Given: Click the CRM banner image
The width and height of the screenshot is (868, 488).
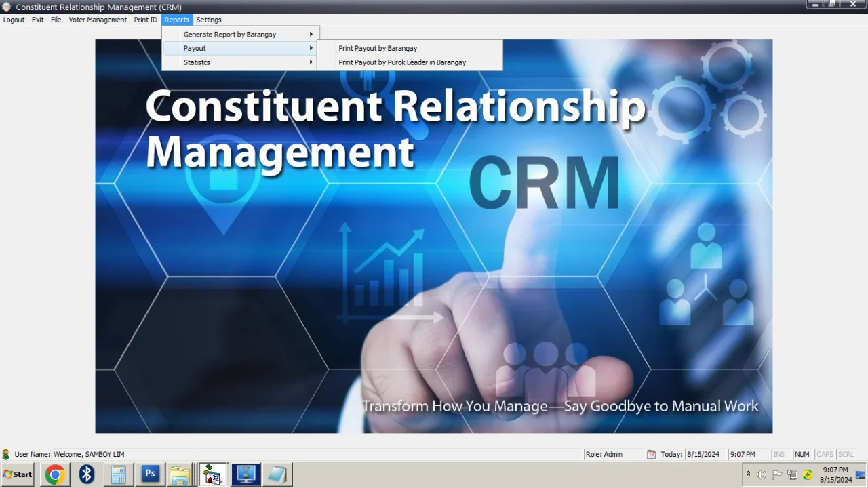Looking at the screenshot, I should click(434, 236).
